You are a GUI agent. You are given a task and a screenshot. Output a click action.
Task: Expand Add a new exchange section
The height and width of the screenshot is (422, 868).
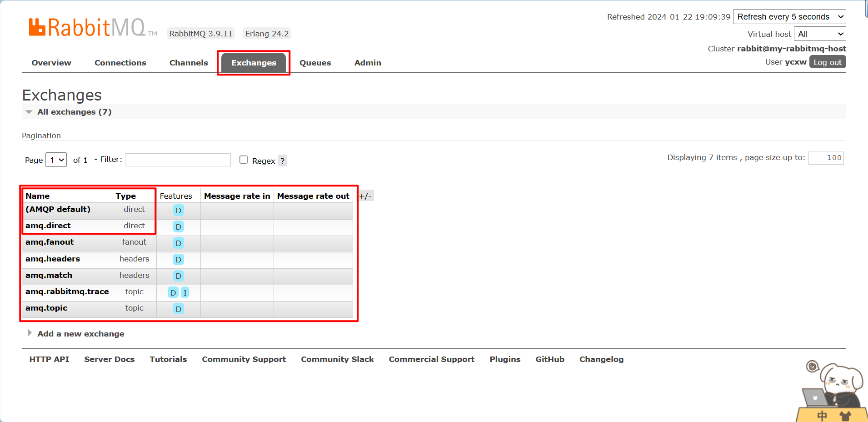click(80, 334)
